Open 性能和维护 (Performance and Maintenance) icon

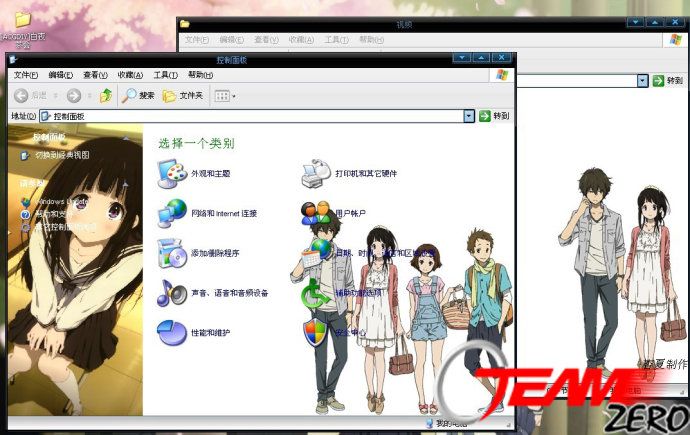pos(172,331)
